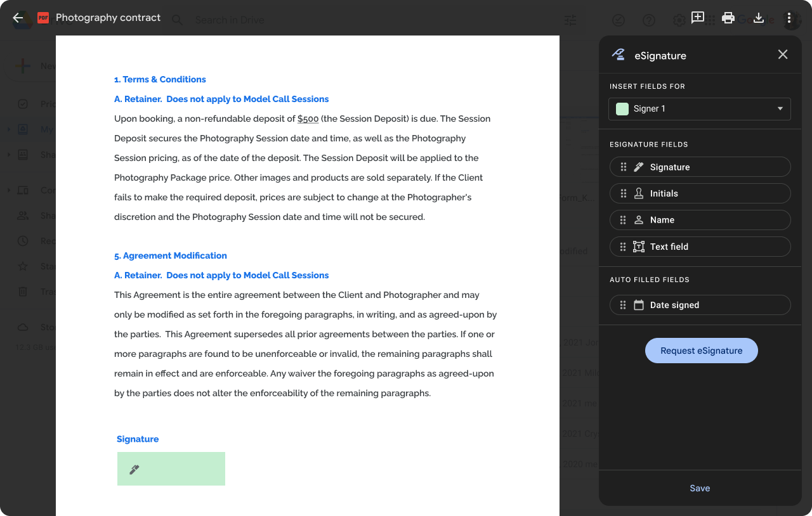The height and width of the screenshot is (516, 812).
Task: Select the Text field chip
Action: point(700,247)
